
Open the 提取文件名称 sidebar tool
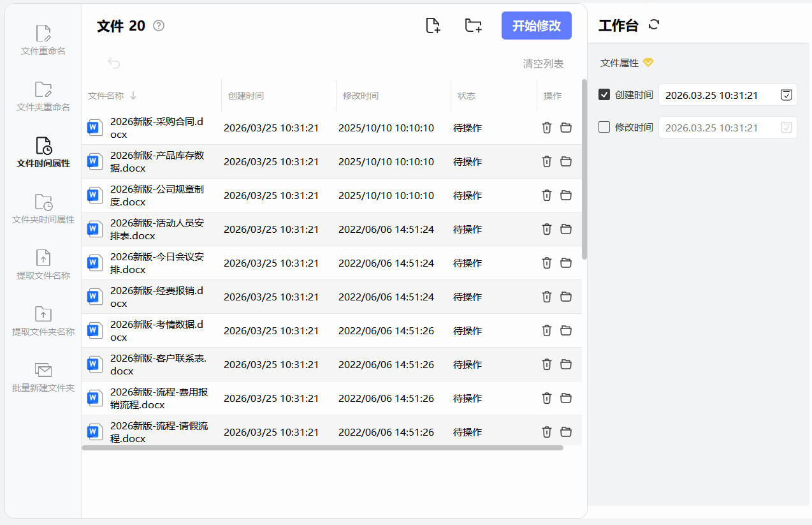(x=43, y=264)
